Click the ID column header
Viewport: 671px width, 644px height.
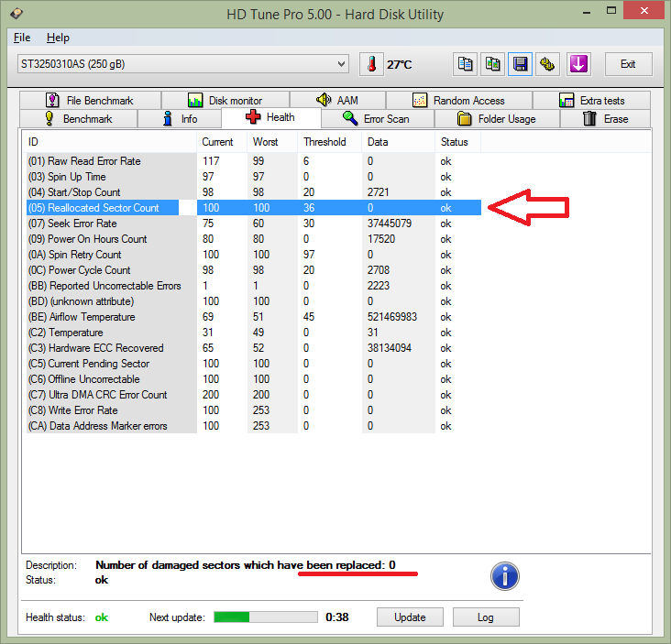click(x=110, y=142)
